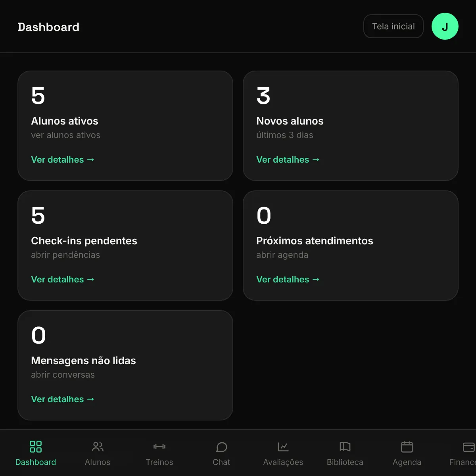Open the Treinos dumbbell icon
Screen dimensions: 476x476
[159, 447]
